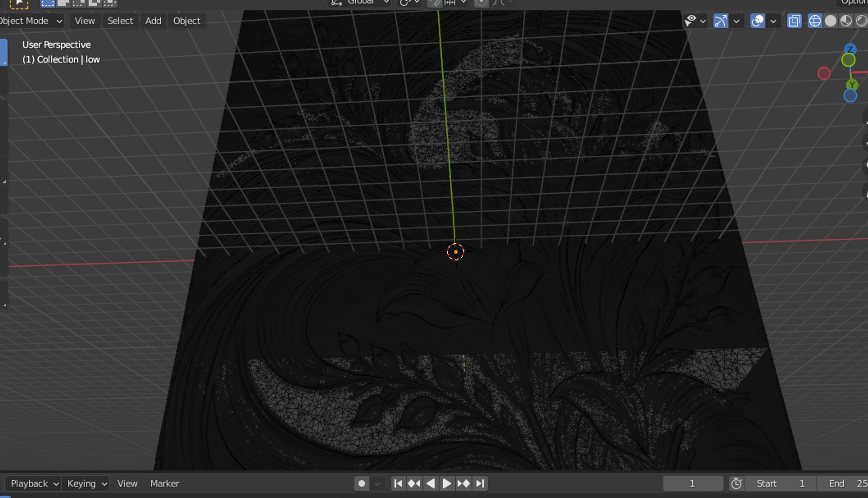Open the View menu in the 3D viewport header
The width and height of the screenshot is (868, 498).
click(85, 21)
